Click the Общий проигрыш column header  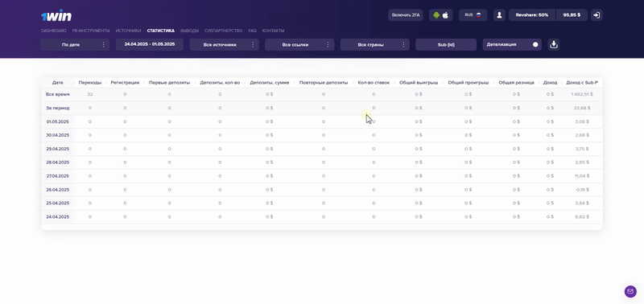[469, 83]
